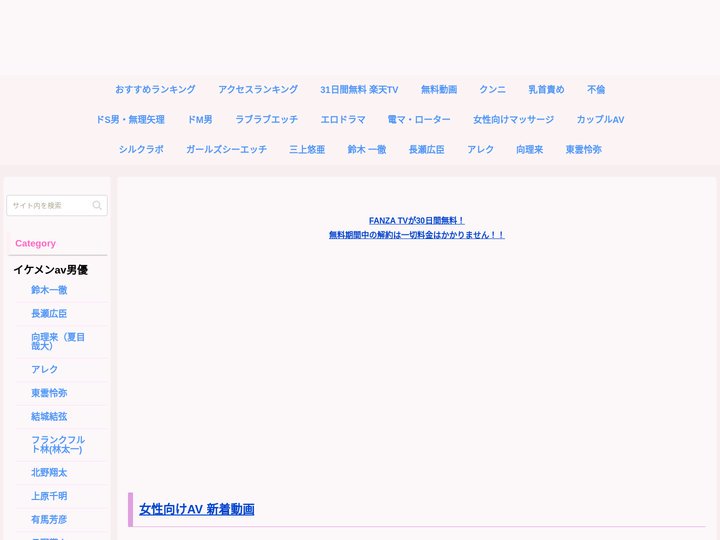The height and width of the screenshot is (540, 720).
Task: Select 東雲怜弥 in the sidebar category list
Action: pyautogui.click(x=49, y=393)
